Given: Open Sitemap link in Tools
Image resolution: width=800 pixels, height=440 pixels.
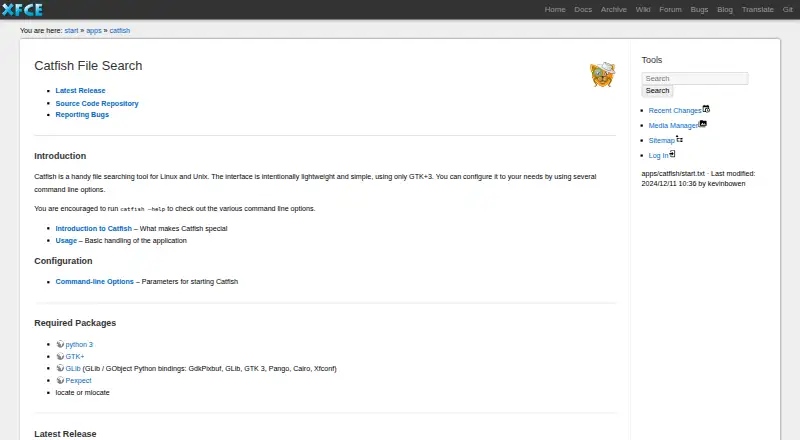Looking at the screenshot, I should 662,140.
